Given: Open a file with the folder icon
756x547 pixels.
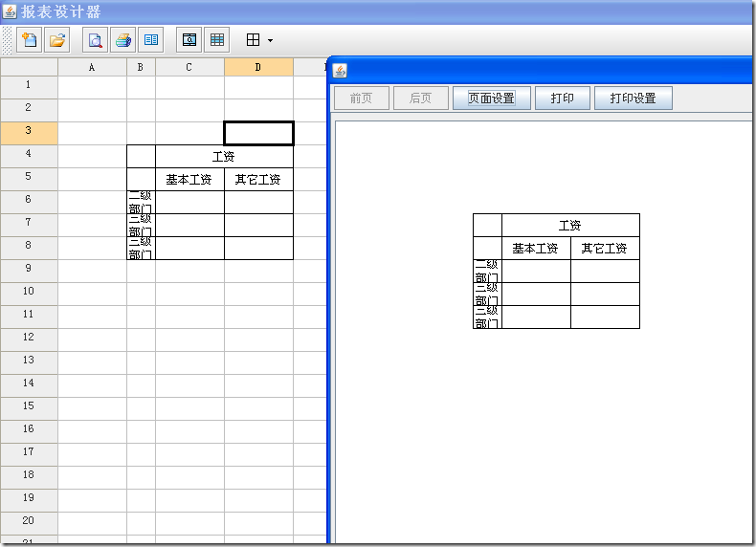Looking at the screenshot, I should (57, 40).
